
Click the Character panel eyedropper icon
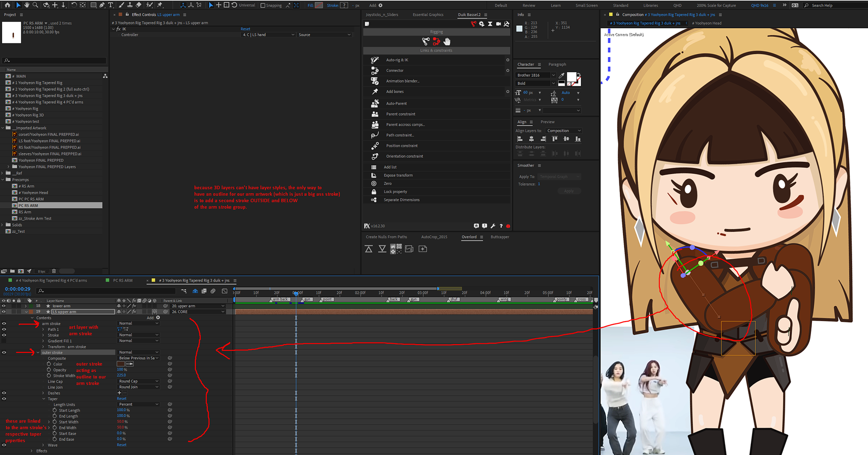coord(561,76)
